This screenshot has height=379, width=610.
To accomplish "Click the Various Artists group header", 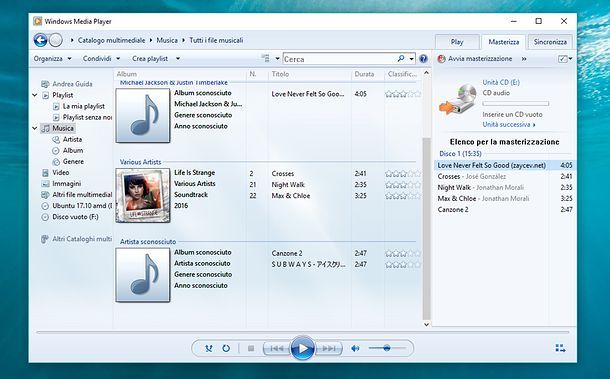I will 140,162.
